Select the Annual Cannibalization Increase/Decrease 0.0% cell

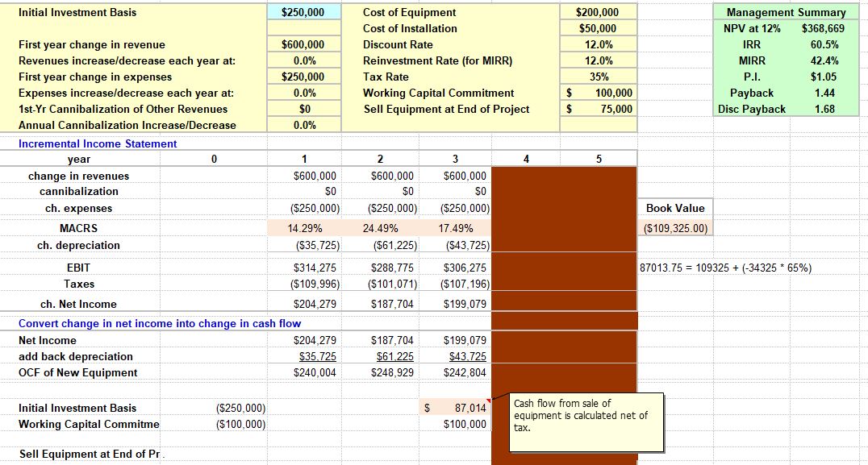click(x=304, y=125)
